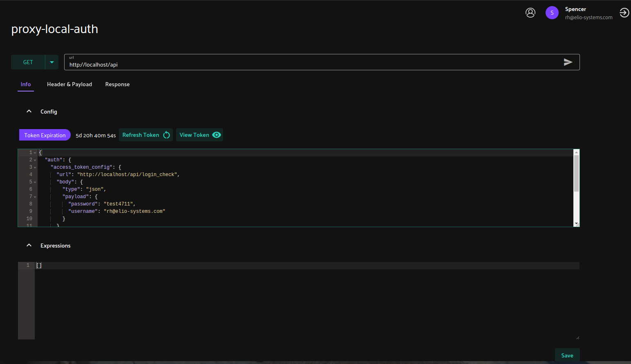Fold the "payload" block on line 7
The width and height of the screenshot is (631, 364).
[x=35, y=197]
